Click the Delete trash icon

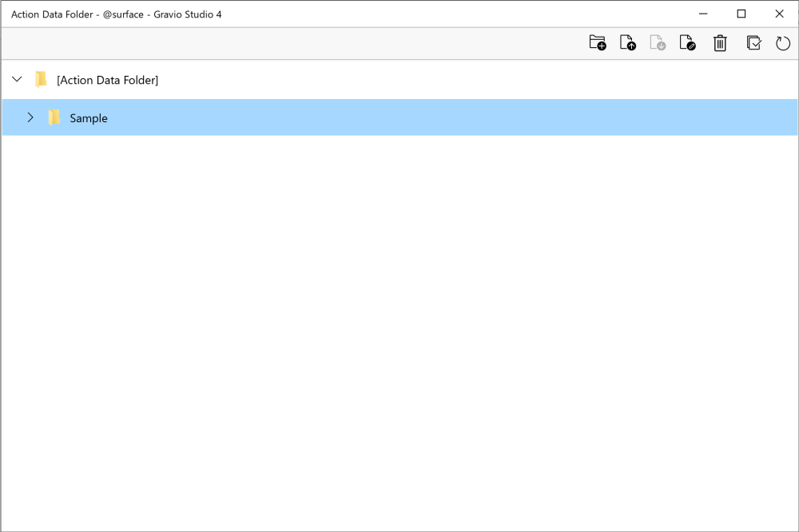tap(720, 42)
